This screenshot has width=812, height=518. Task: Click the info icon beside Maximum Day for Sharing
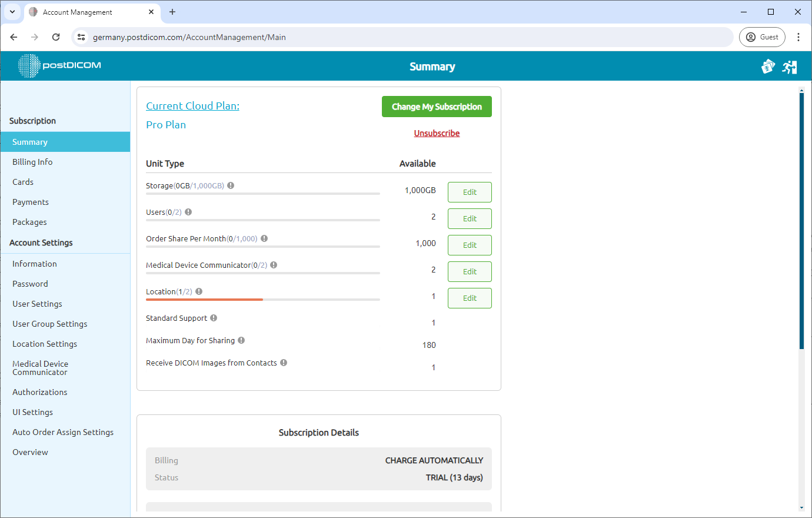[x=241, y=340]
